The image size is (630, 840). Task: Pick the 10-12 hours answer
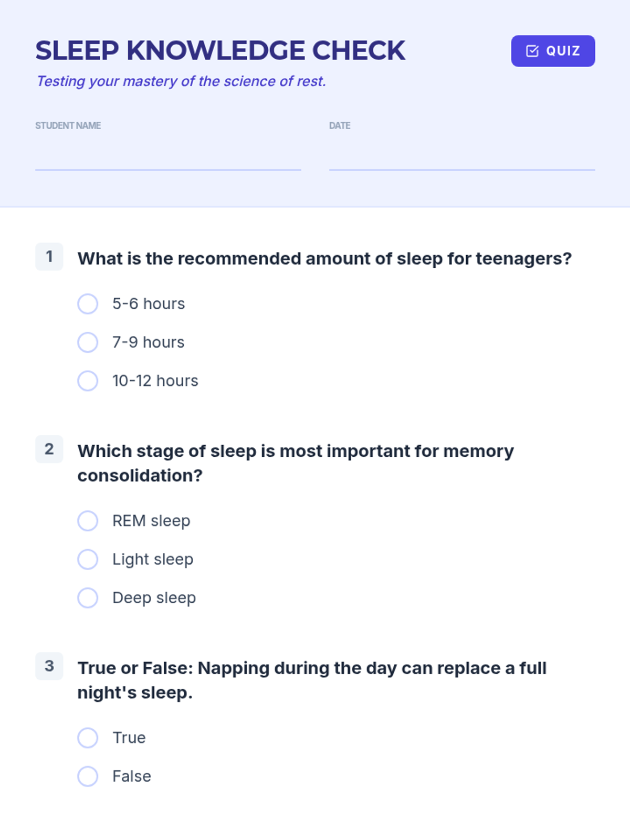88,381
